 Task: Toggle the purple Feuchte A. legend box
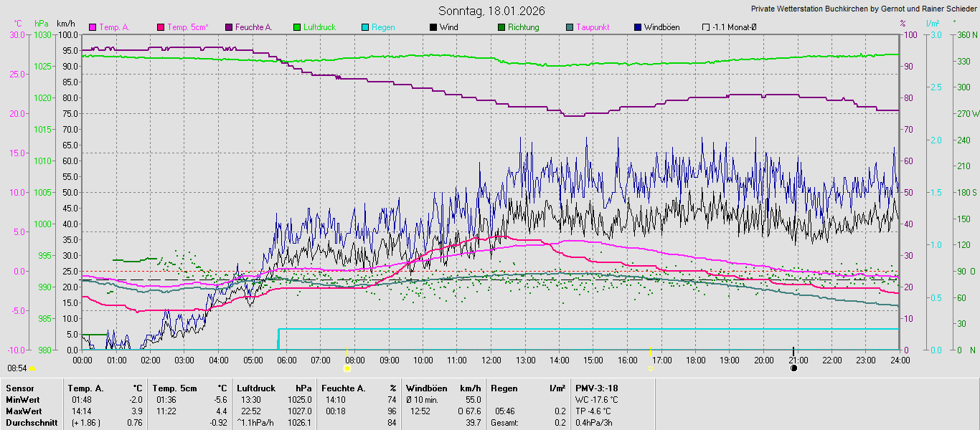coord(229,27)
